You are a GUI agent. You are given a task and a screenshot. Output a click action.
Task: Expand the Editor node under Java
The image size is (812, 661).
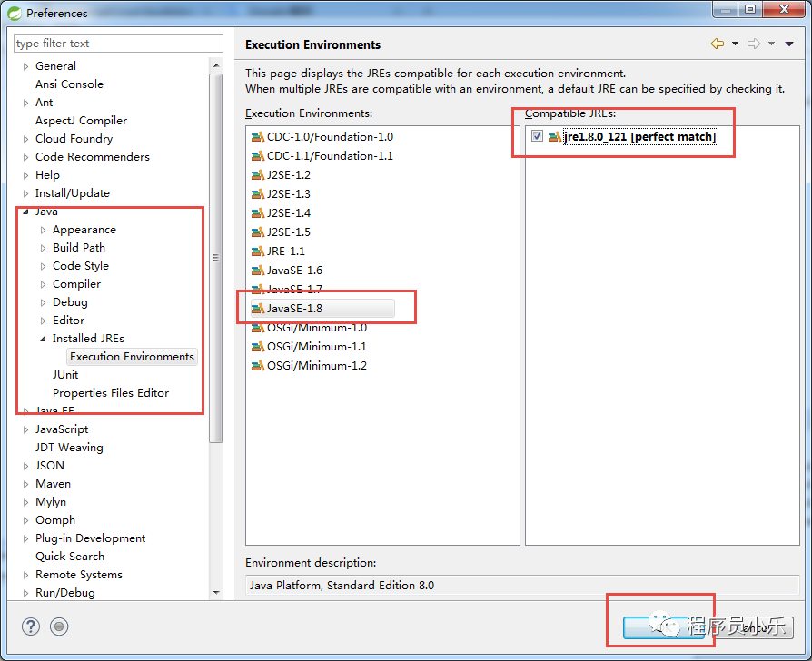click(x=43, y=321)
